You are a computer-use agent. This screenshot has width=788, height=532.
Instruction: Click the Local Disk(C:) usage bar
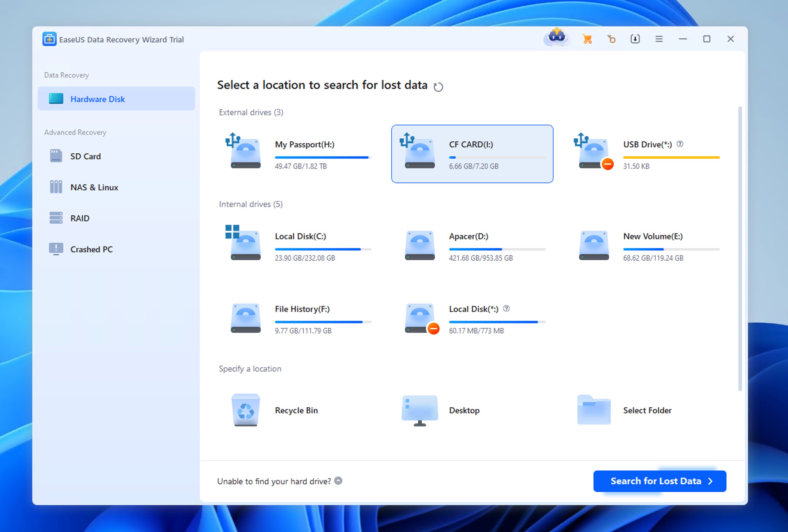(323, 249)
